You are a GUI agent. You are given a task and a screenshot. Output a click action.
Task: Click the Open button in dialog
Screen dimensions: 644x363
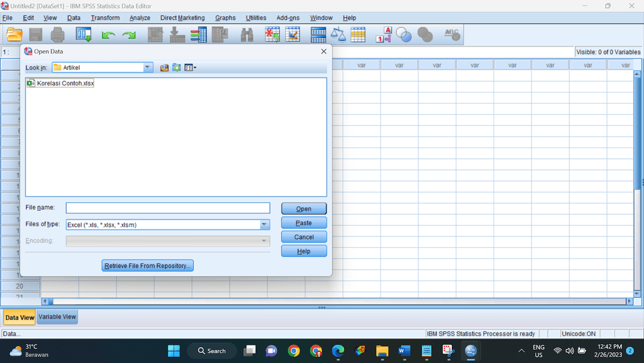click(304, 208)
